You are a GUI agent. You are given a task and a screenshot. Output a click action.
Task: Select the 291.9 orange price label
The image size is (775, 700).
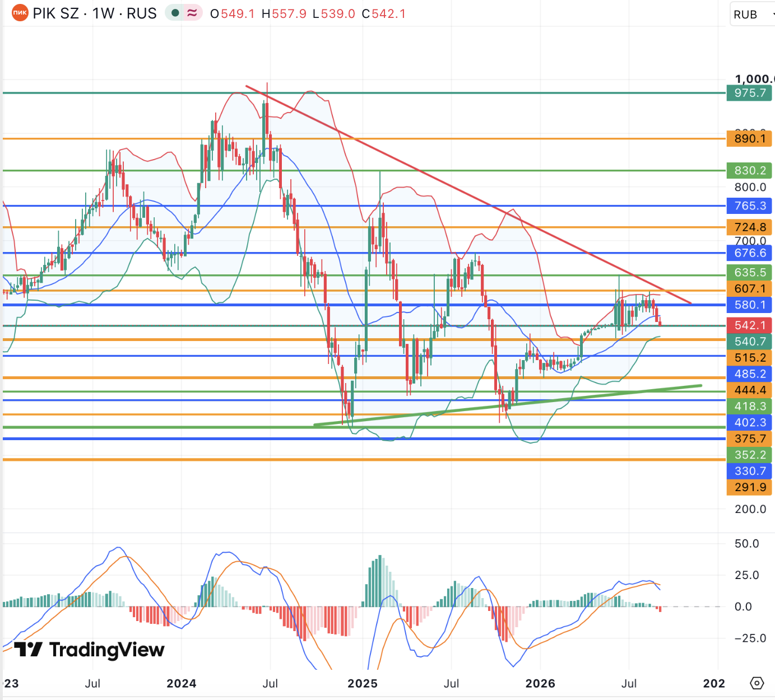pos(749,487)
